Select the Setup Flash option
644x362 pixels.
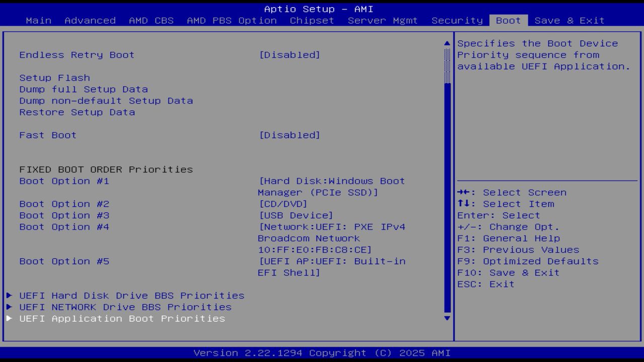point(54,77)
